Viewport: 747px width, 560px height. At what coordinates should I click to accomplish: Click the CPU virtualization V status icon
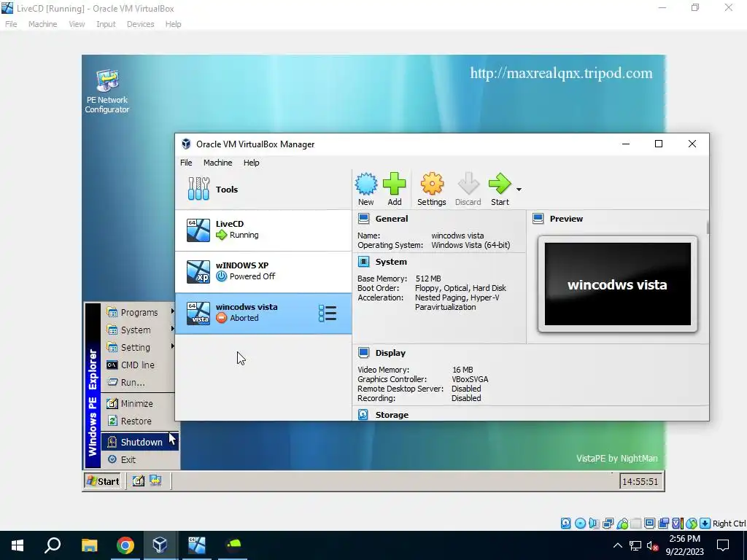(x=677, y=524)
